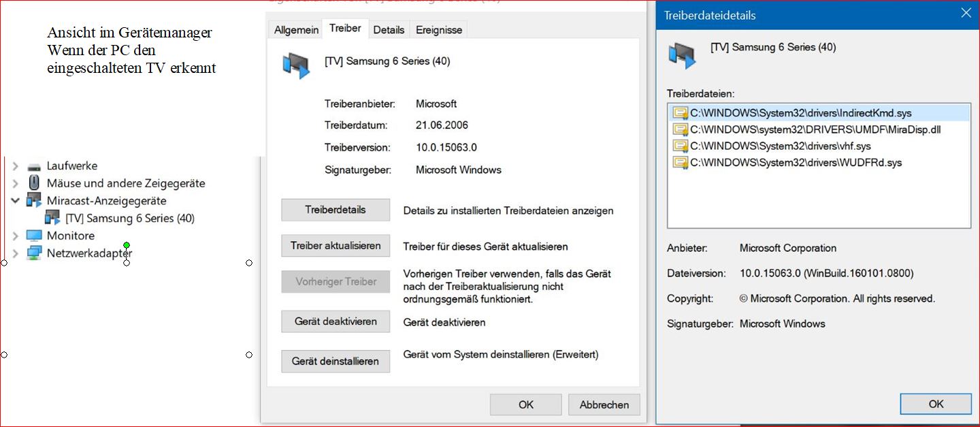The height and width of the screenshot is (427, 980).
Task: Click the Monitore monitor icon
Action: [x=34, y=236]
